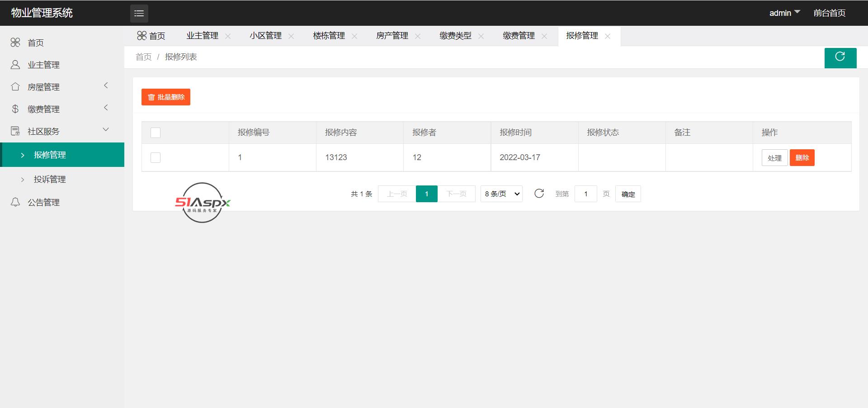This screenshot has height=408, width=868.
Task: Check the checkbox for repair row 1
Action: [x=156, y=157]
